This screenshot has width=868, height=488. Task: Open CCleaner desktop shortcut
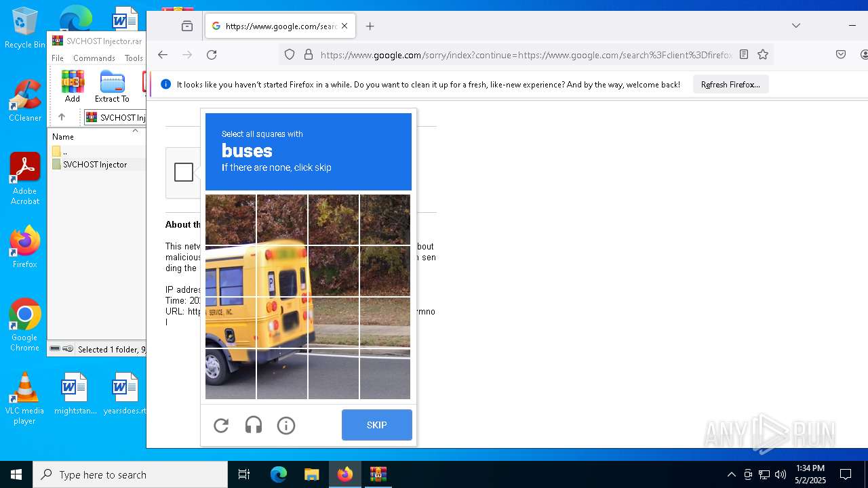click(24, 101)
